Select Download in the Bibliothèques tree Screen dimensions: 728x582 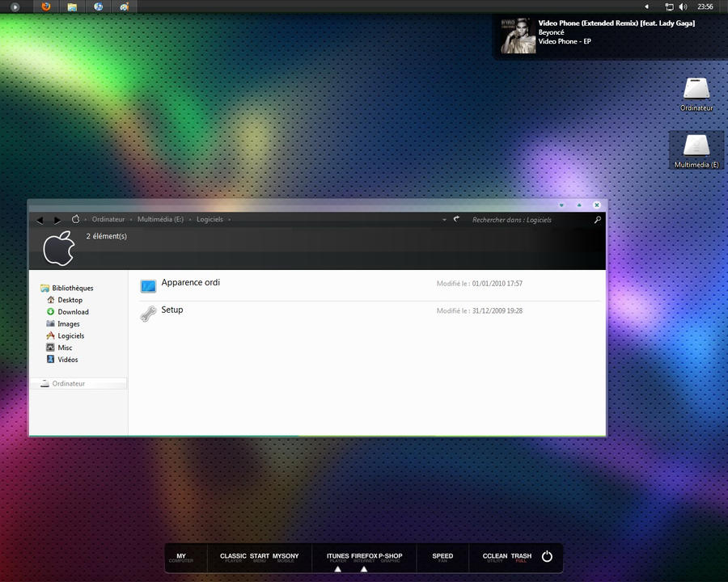73,312
